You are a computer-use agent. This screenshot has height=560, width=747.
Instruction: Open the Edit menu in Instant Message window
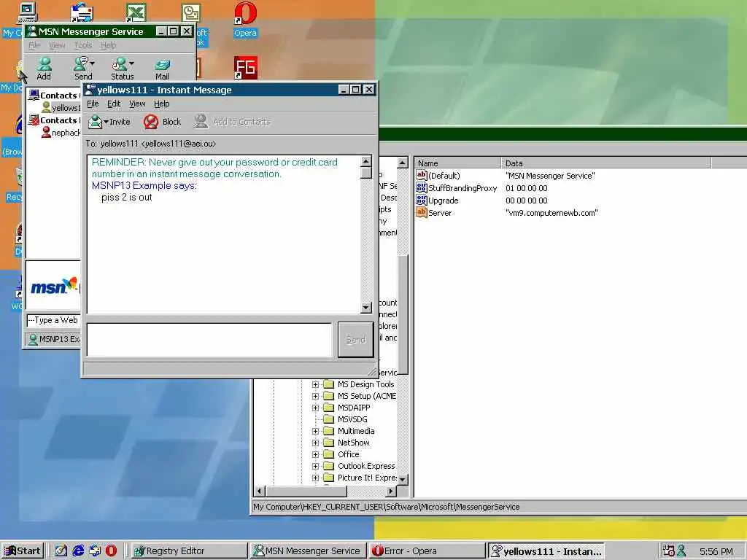[114, 104]
